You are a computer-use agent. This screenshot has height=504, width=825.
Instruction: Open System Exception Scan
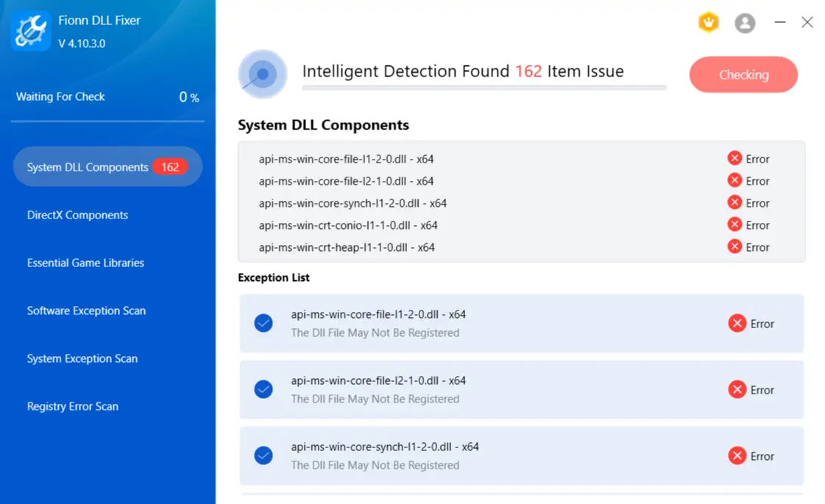82,358
